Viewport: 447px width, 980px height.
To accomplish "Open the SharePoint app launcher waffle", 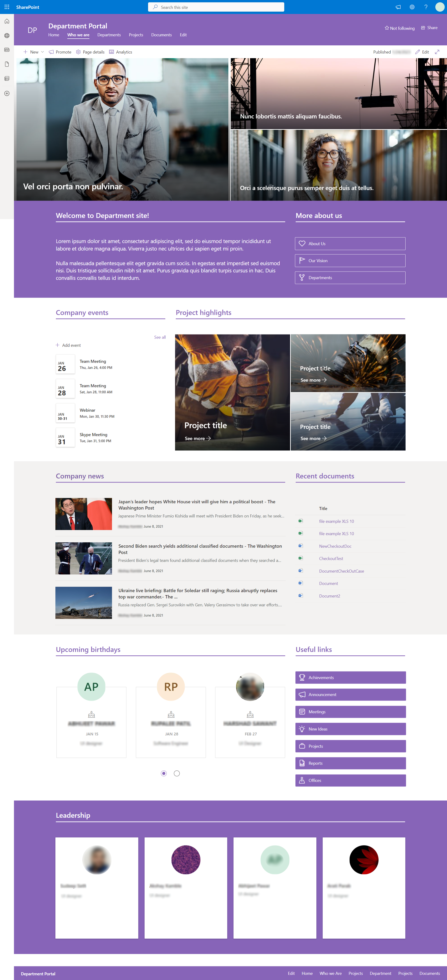I will 7,7.
